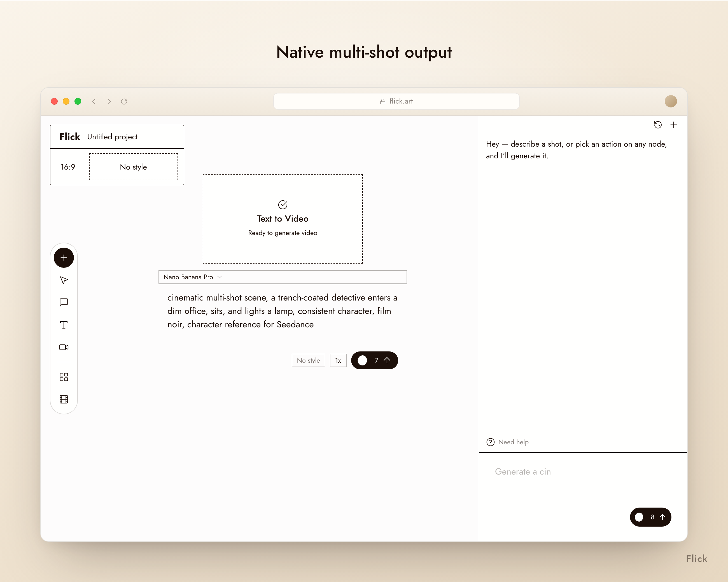Select the pointer cursor tool

point(64,280)
